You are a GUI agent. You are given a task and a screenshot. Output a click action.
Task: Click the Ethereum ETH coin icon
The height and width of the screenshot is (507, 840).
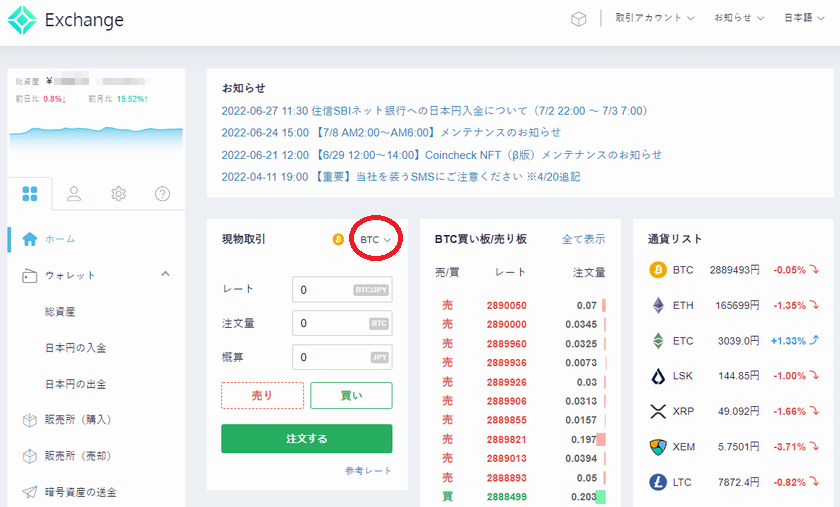coord(658,305)
